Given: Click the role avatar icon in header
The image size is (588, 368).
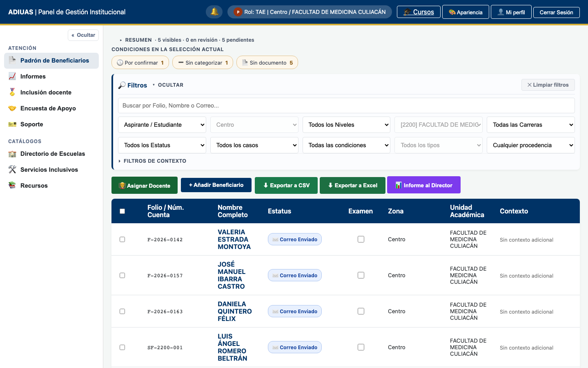Looking at the screenshot, I should point(238,12).
